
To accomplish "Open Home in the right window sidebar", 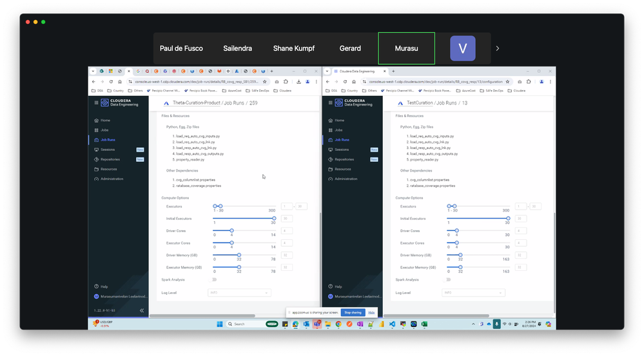I will pyautogui.click(x=339, y=121).
